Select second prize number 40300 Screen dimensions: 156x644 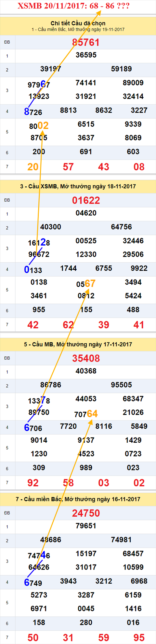point(51,227)
